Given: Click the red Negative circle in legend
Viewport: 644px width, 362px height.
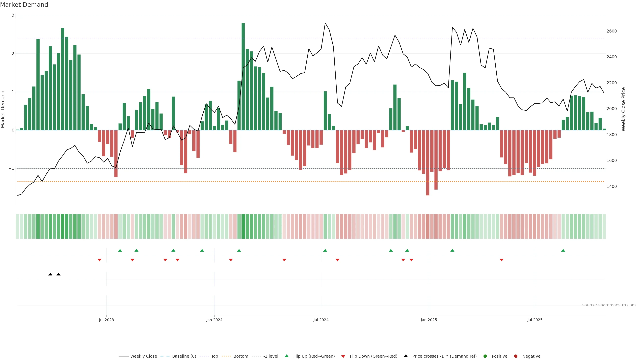Looking at the screenshot, I should (516, 356).
